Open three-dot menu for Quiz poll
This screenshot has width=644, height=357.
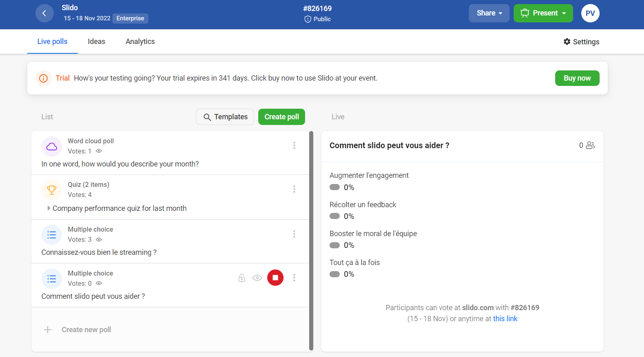294,189
